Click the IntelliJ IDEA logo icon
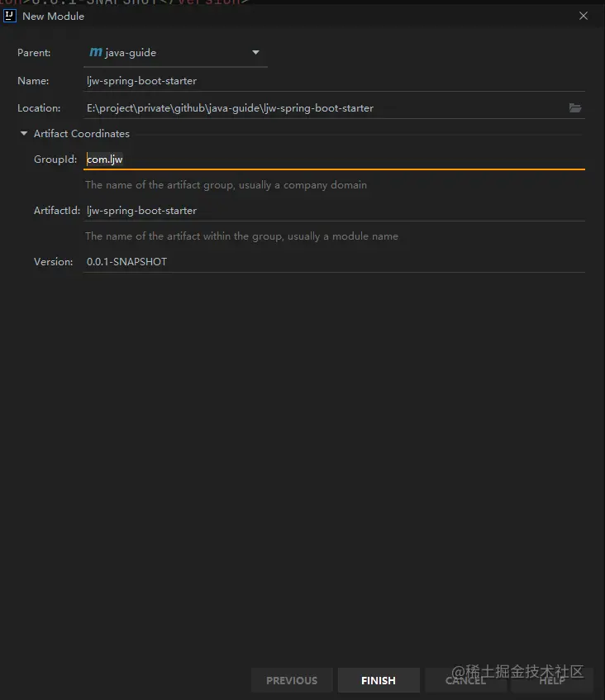The image size is (605, 700). tap(9, 16)
